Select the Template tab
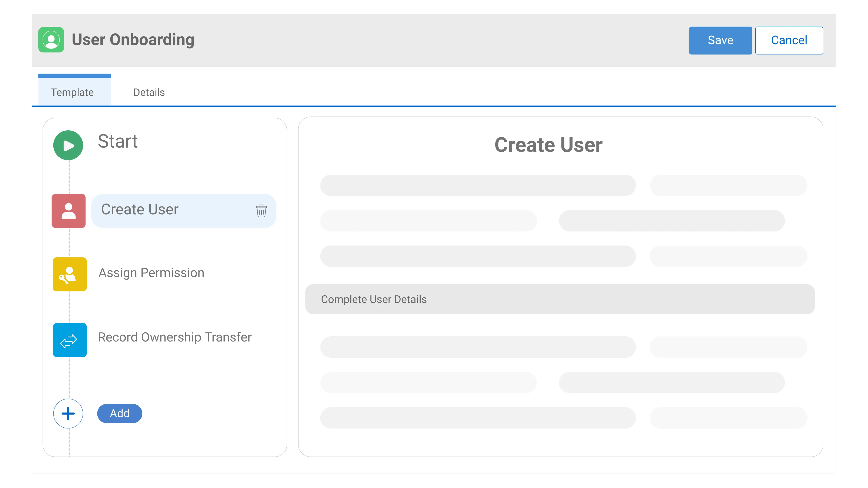868x488 pixels. [x=73, y=92]
